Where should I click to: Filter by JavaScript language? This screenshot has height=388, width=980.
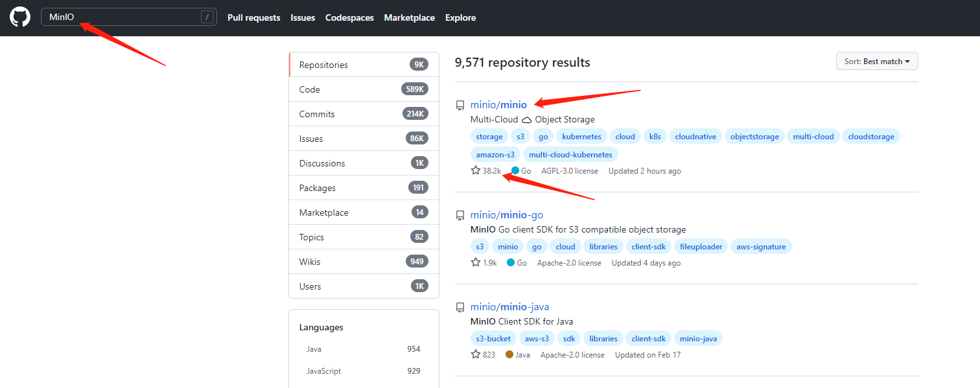click(364, 371)
